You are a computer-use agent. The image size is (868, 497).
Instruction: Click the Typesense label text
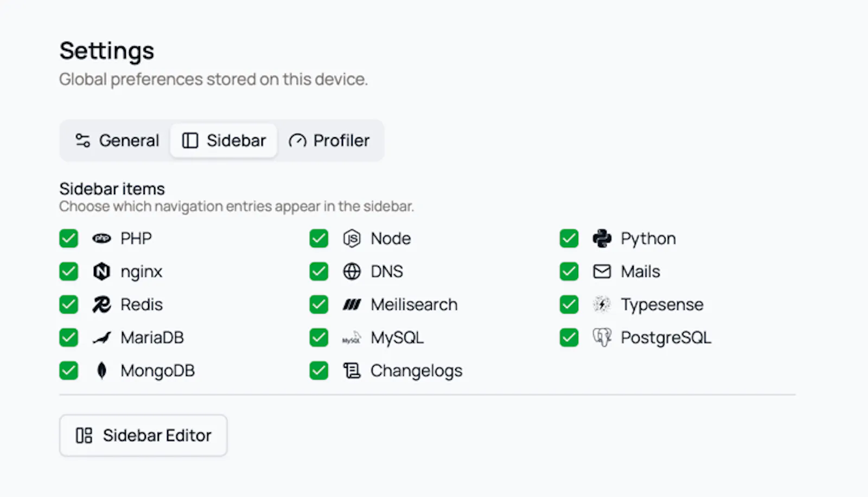(x=662, y=305)
